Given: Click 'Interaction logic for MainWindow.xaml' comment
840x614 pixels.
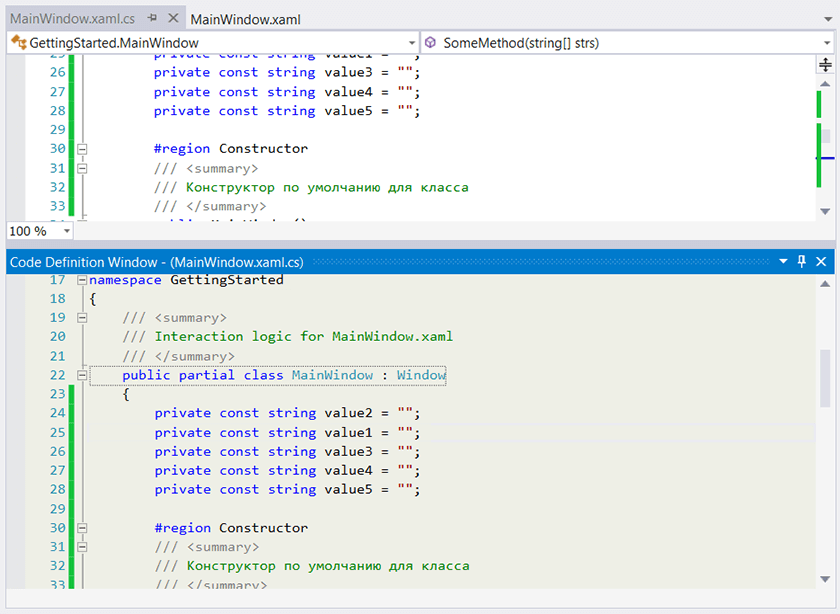Looking at the screenshot, I should click(304, 336).
